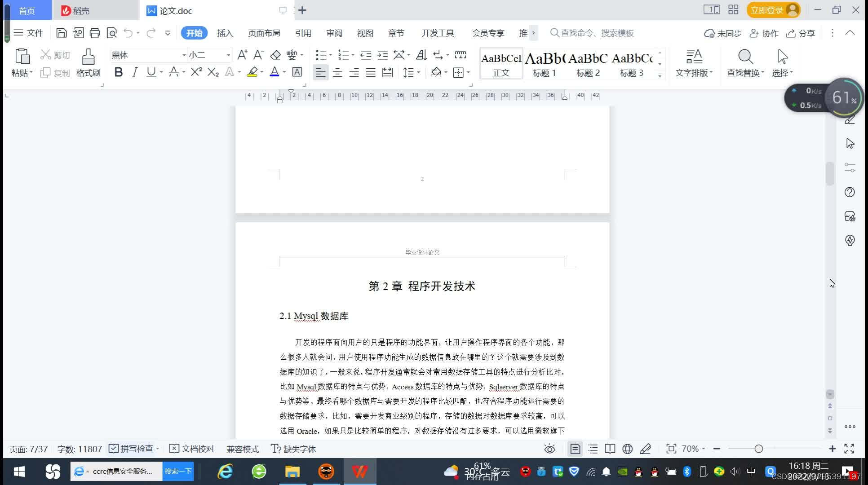The image size is (868, 485).
Task: Toggle Italic formatting
Action: 134,72
